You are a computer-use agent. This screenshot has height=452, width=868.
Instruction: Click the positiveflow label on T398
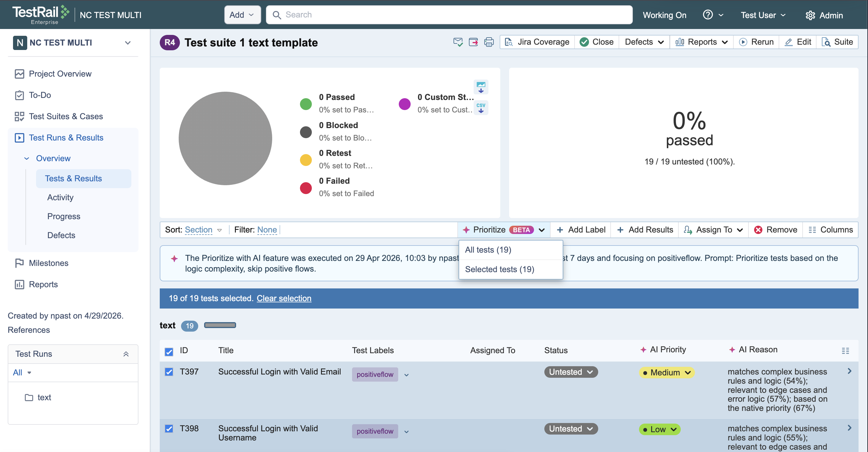375,431
